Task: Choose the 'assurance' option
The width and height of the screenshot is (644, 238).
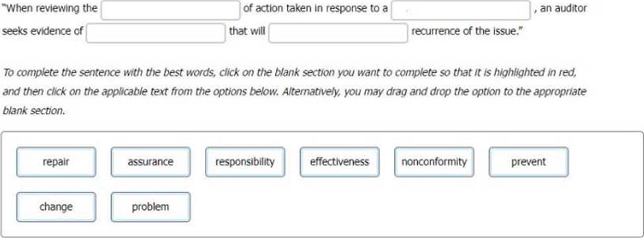Action: point(151,162)
